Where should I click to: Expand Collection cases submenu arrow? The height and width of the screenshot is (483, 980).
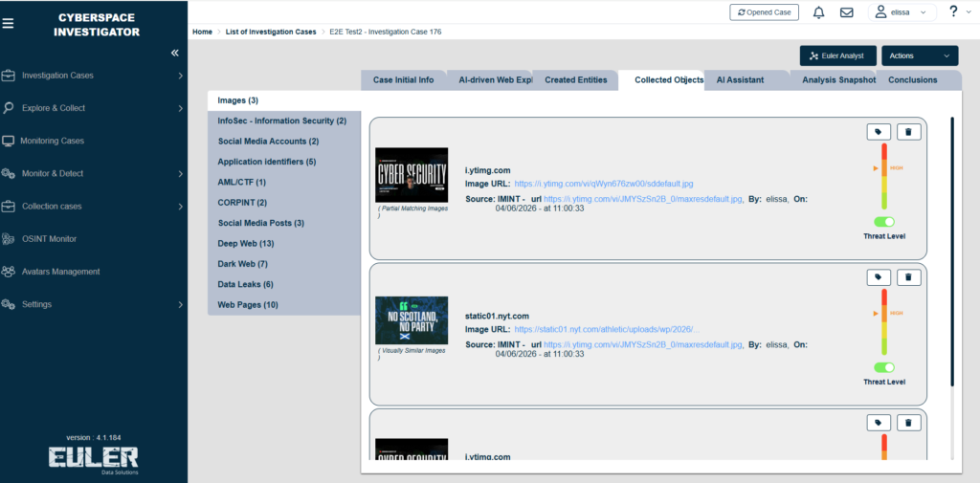180,207
